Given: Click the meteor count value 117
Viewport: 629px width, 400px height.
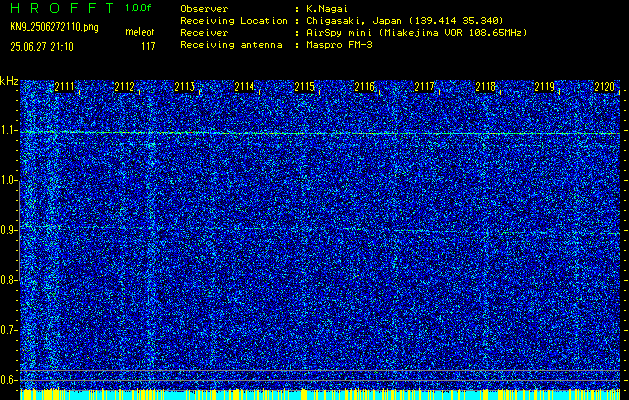Looking at the screenshot, I should (148, 47).
